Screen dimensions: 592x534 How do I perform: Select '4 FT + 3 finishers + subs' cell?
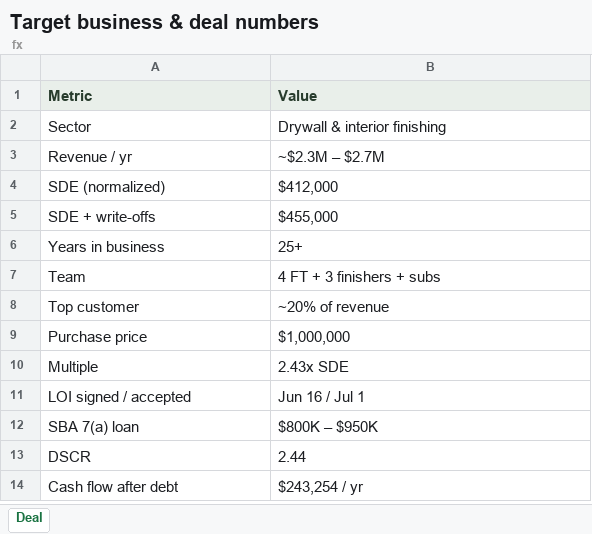pyautogui.click(x=430, y=276)
